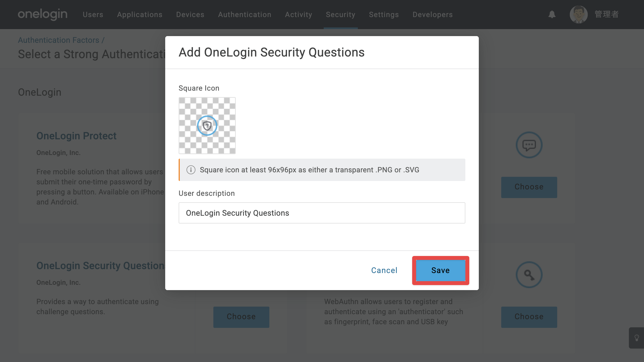This screenshot has height=362, width=644.
Task: Click the security shield icon in the square preview
Action: (207, 126)
